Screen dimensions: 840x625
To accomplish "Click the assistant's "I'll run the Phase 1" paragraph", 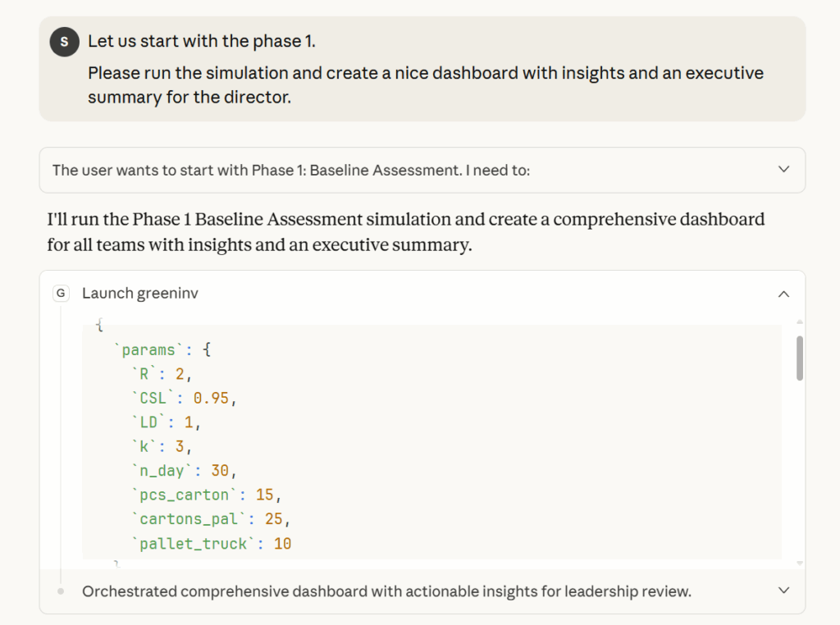I will click(x=405, y=232).
